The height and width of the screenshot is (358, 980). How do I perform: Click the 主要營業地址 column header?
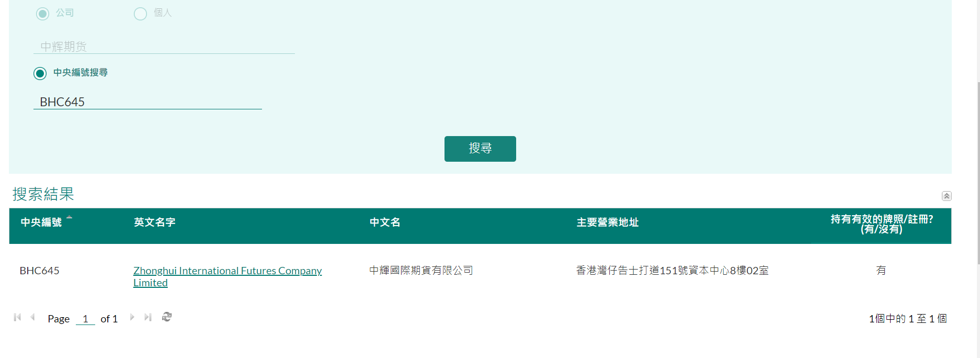coord(608,222)
